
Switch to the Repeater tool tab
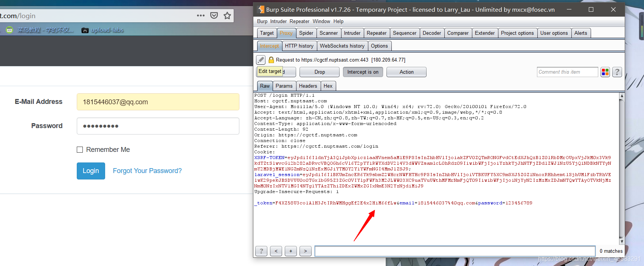[377, 33]
